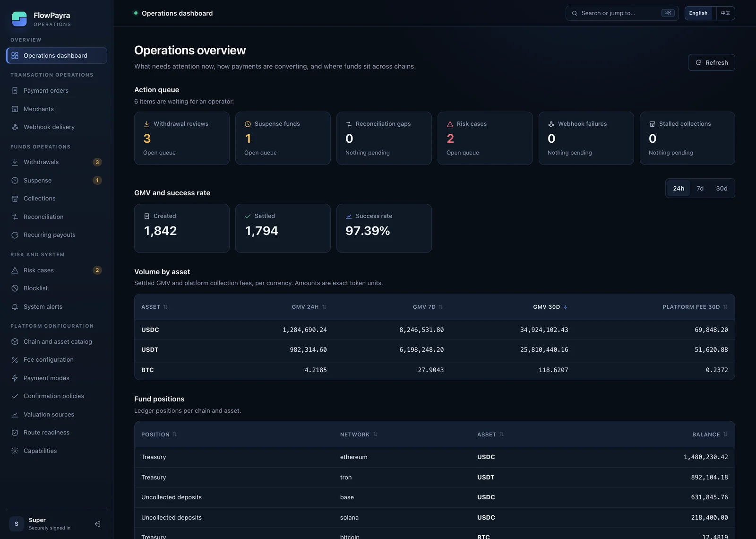Open the Withdrawal reviews queue card
The width and height of the screenshot is (756, 539).
click(x=182, y=138)
